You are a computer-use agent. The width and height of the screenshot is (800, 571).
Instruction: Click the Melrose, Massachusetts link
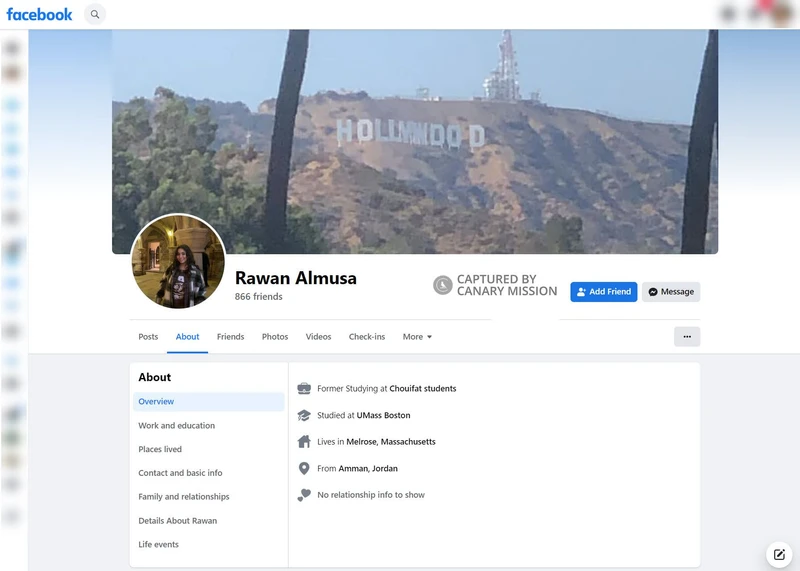(391, 442)
